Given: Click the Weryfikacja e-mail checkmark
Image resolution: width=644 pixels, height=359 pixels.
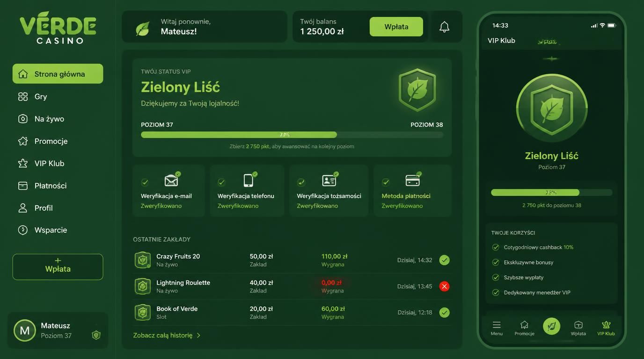Looking at the screenshot, I should pos(145,182).
